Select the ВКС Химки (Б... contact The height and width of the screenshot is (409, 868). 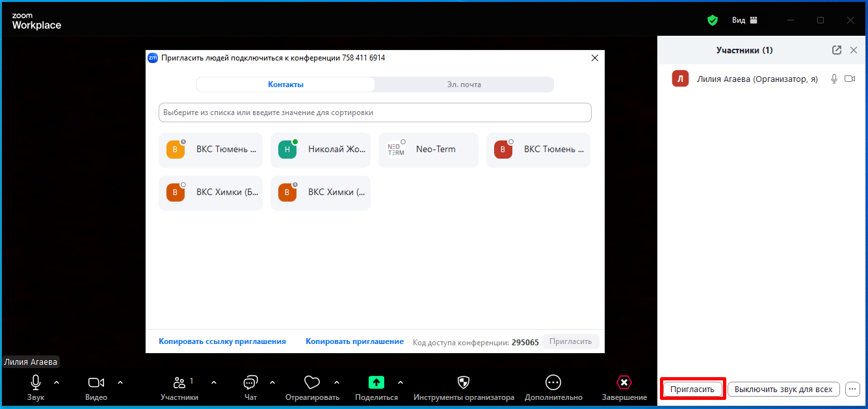[x=211, y=192]
